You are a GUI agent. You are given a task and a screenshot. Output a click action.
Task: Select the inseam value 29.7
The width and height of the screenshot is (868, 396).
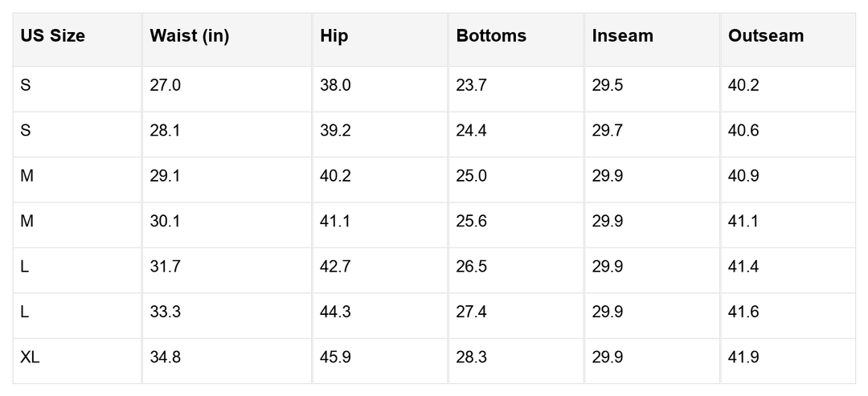pos(608,131)
